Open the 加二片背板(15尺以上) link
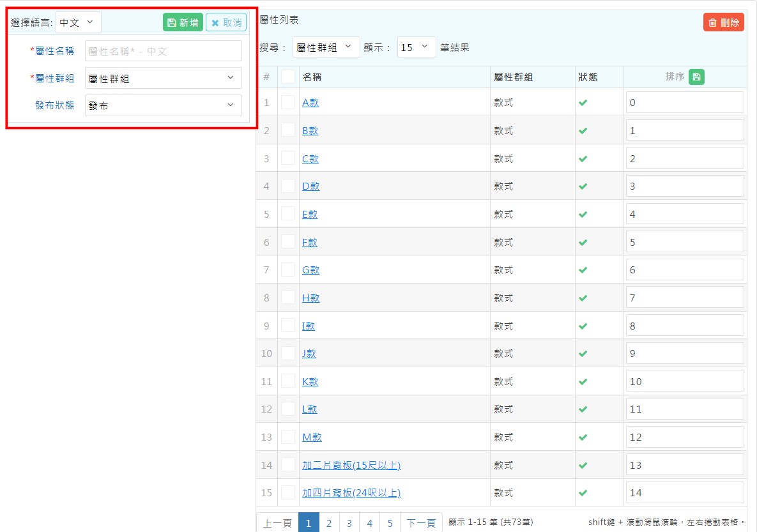 (x=351, y=466)
